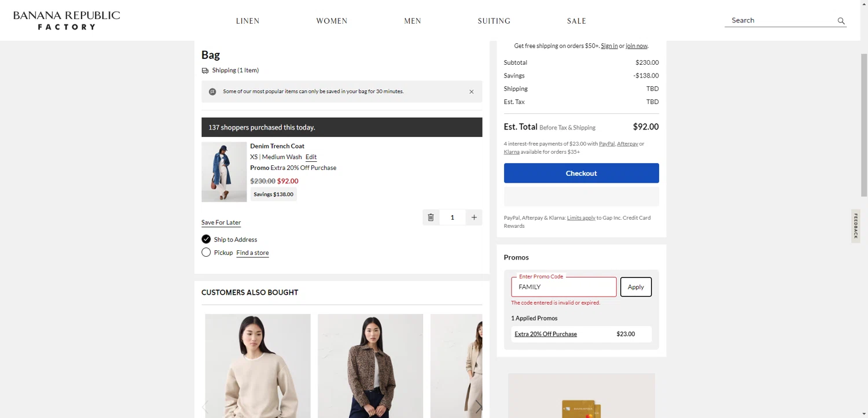Open the Sale menu
Screen dimensions: 868x418
click(x=576, y=21)
